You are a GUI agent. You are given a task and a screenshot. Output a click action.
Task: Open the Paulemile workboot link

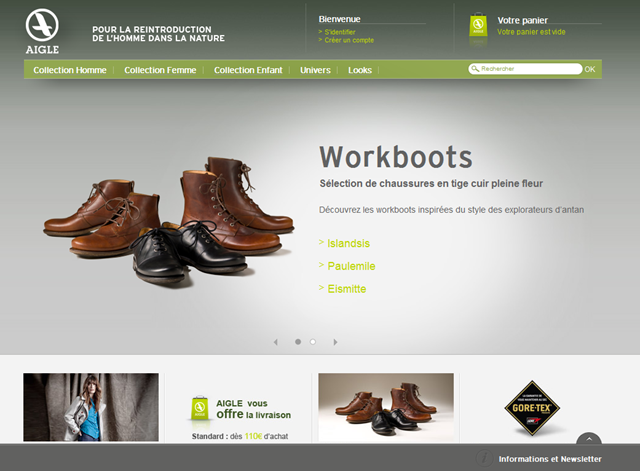tap(351, 266)
